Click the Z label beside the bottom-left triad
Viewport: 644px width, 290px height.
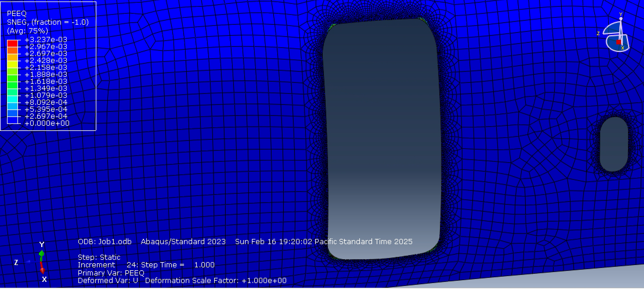(x=17, y=262)
